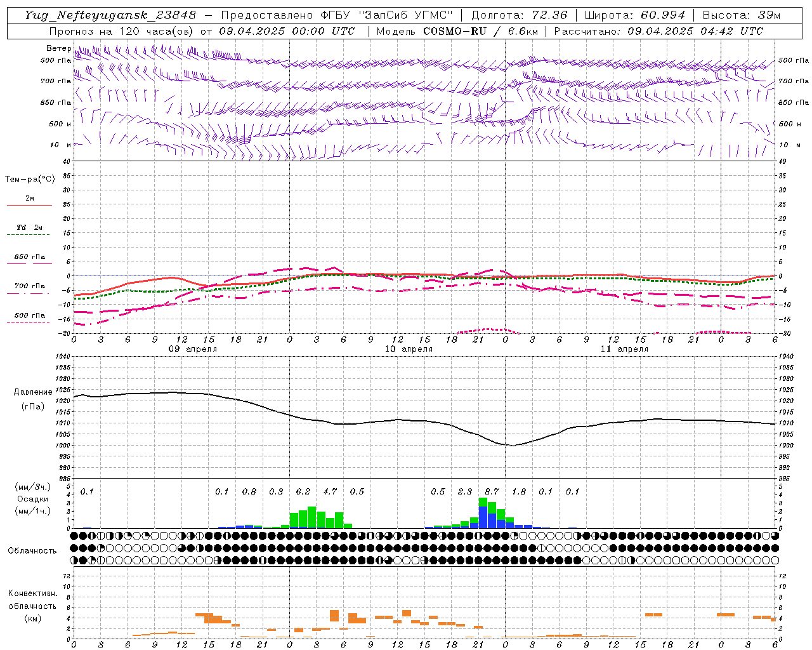Click the tallest blue precipitation bar under 8.7

point(483,517)
